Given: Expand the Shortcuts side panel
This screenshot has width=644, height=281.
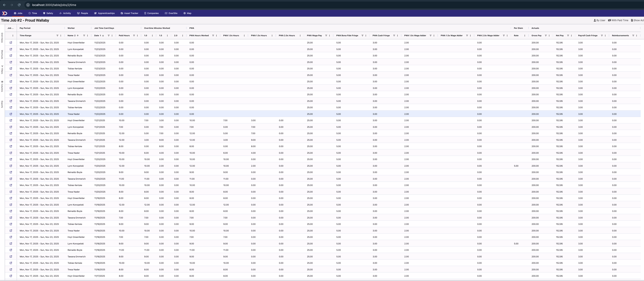Looking at the screenshot, I should click(x=2, y=55).
